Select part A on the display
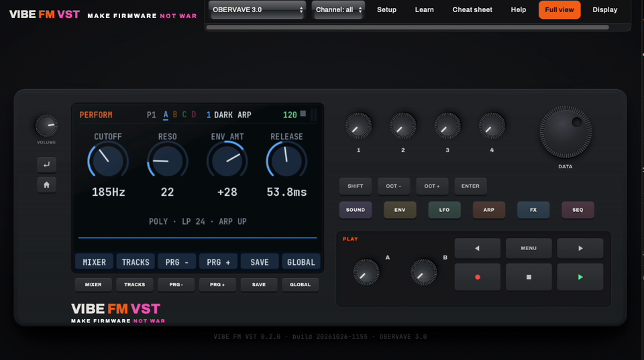The height and width of the screenshot is (360, 644). 166,115
